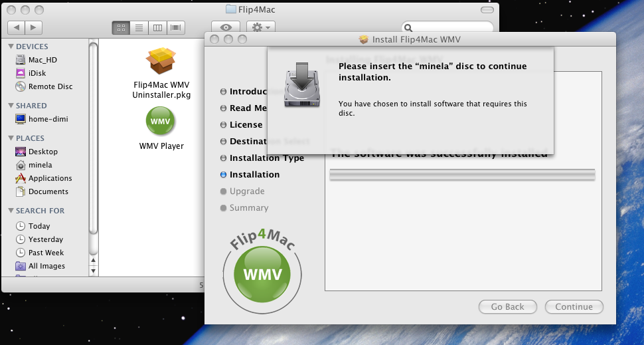This screenshot has height=345, width=644.
Task: Collapse the SEARCH FOR sidebar section
Action: (11, 211)
